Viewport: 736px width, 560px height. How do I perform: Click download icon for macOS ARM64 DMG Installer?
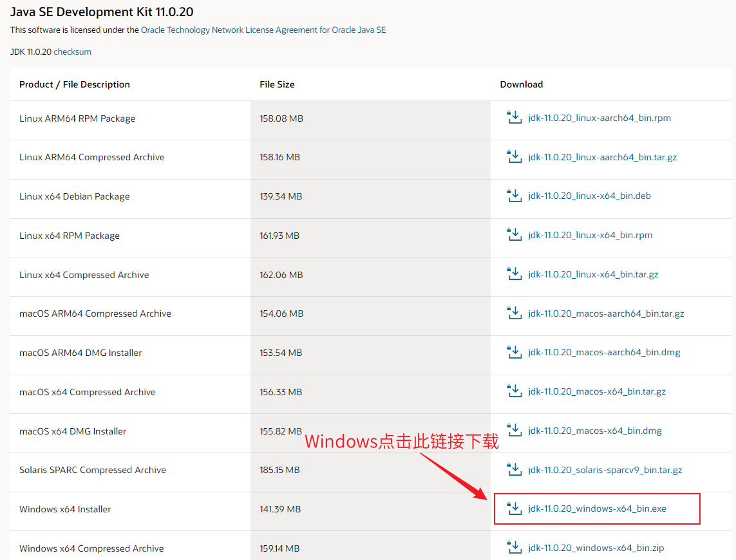coord(514,352)
